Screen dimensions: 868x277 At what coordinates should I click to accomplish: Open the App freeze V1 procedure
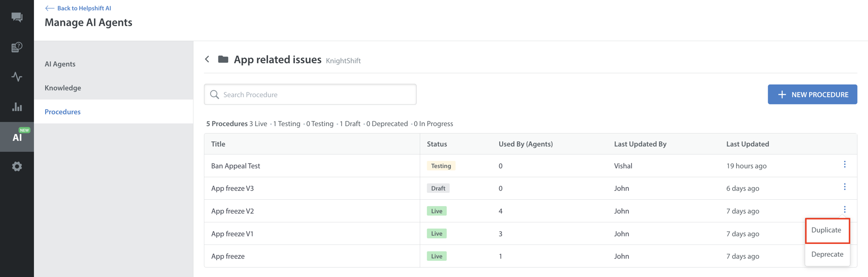[232, 234]
